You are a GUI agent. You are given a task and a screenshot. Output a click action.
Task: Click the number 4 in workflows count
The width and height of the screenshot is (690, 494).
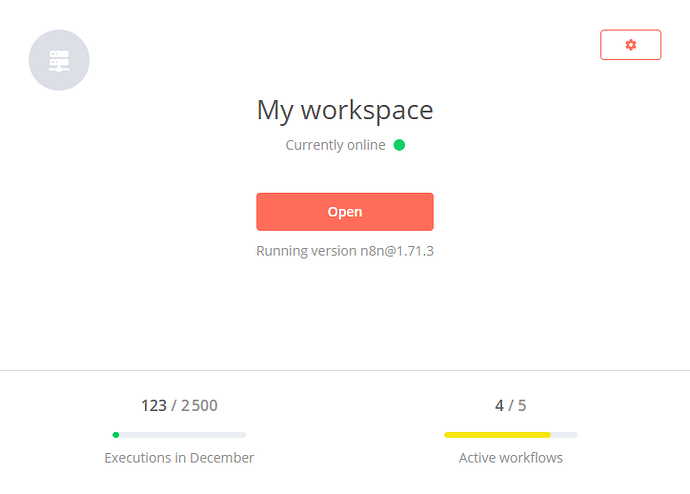[x=499, y=405]
